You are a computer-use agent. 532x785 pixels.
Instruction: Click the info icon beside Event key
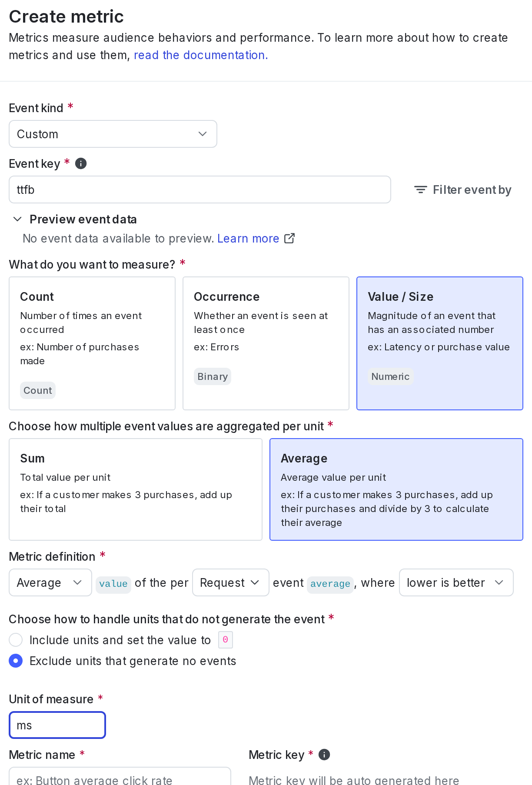[x=80, y=163]
